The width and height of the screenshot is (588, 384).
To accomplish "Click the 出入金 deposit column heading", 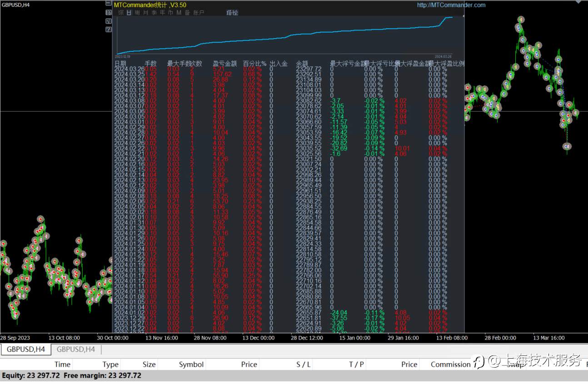I will 279,64.
